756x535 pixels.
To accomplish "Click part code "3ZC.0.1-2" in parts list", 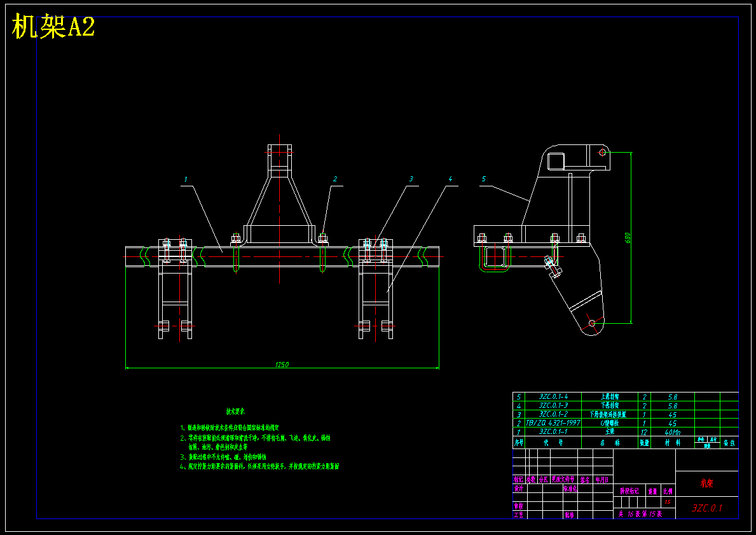I will (x=553, y=414).
